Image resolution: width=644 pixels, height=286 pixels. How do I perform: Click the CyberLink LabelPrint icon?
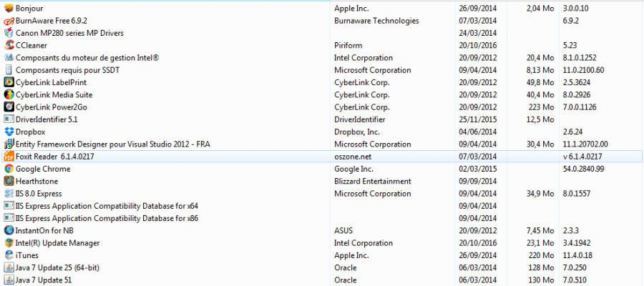coord(8,82)
